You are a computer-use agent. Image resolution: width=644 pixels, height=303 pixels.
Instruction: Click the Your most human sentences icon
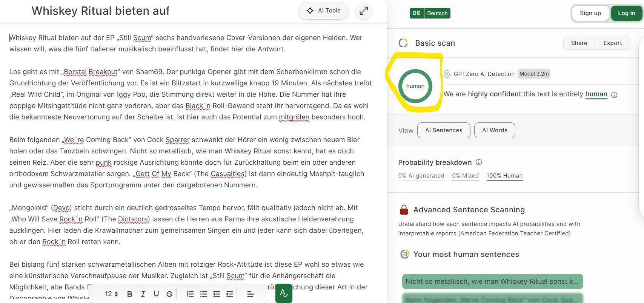pyautogui.click(x=405, y=254)
